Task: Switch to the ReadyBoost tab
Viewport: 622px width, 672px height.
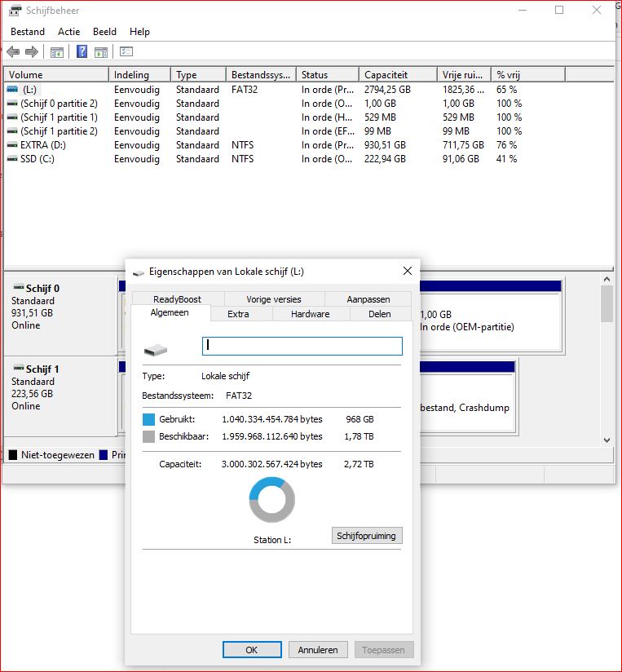Action: click(177, 299)
